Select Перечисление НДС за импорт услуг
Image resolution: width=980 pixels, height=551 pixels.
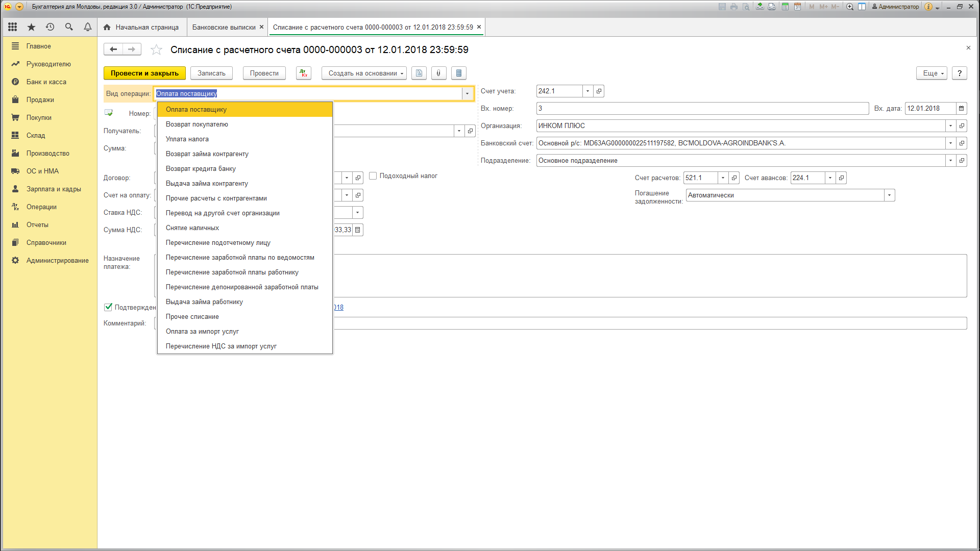pos(245,346)
